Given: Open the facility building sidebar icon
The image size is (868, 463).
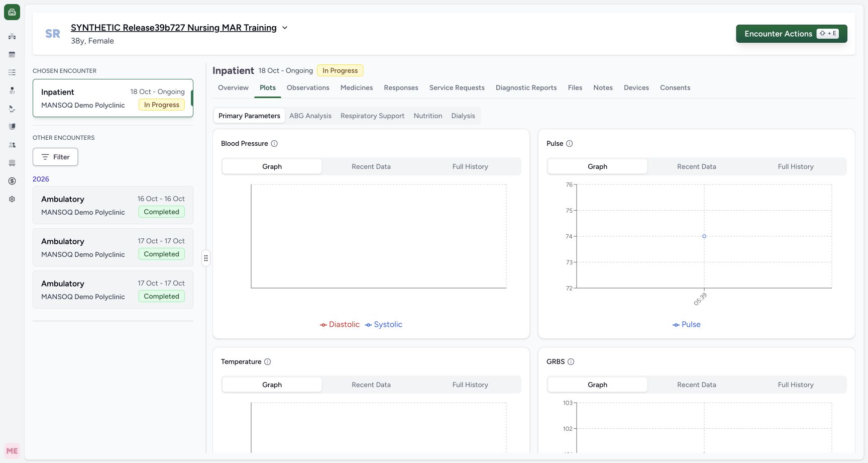Looking at the screenshot, I should click(12, 36).
